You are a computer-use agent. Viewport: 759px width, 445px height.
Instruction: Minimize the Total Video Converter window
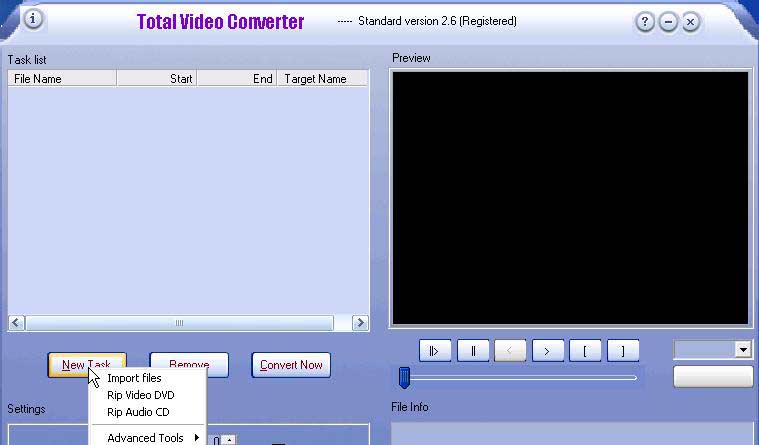tap(668, 22)
